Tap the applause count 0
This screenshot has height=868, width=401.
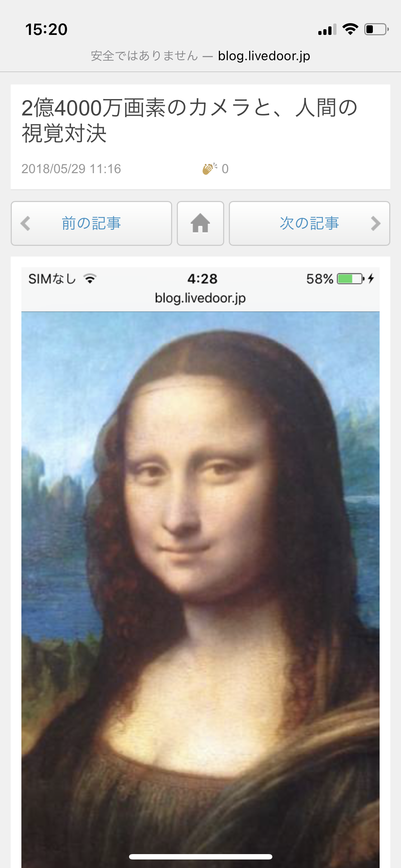[x=225, y=169]
